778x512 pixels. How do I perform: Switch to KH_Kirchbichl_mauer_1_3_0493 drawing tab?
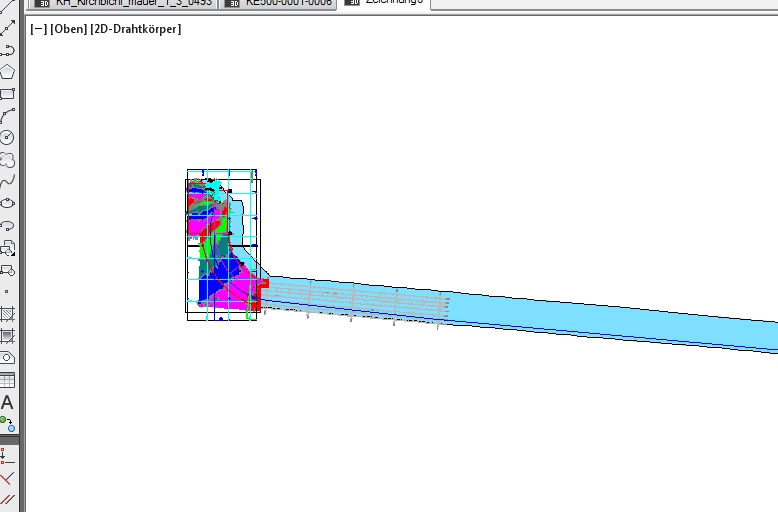point(123,2)
